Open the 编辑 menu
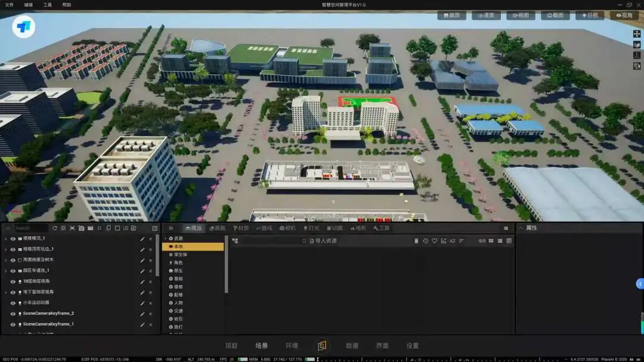 click(x=29, y=5)
